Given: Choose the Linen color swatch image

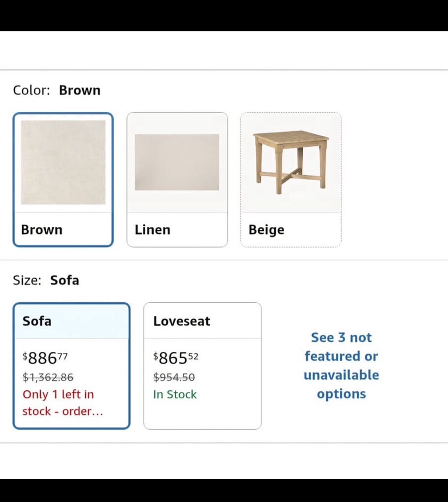Looking at the screenshot, I should pos(177,162).
